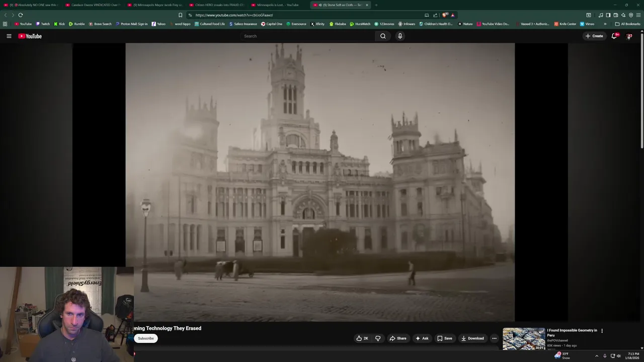Open the browser main menu (three lines)
This screenshot has width=644, height=362.
click(638, 15)
